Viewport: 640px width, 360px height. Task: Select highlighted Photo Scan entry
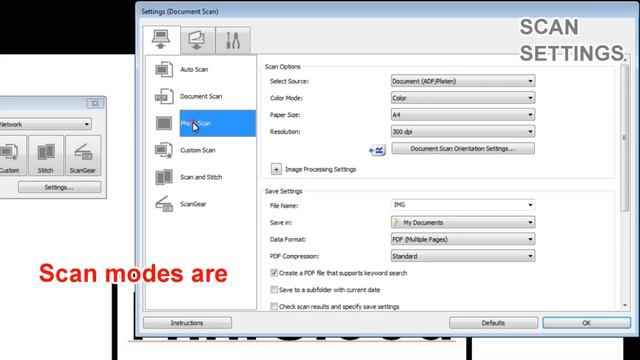(x=218, y=123)
